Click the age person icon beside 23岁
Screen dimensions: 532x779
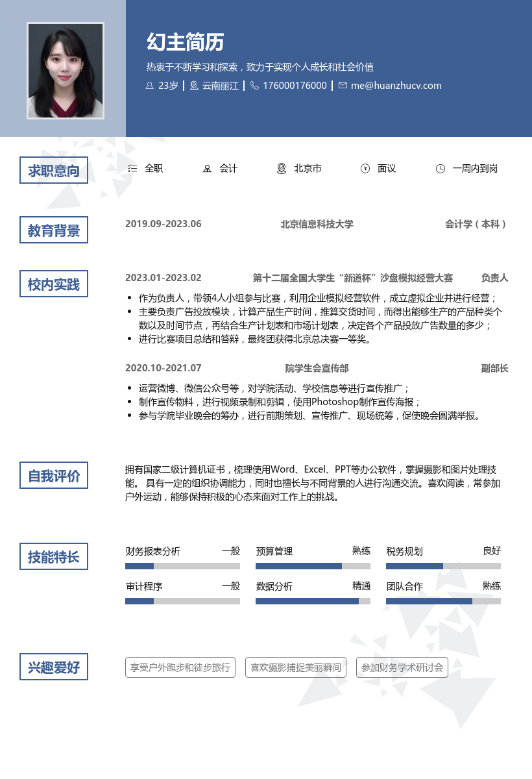[x=149, y=85]
